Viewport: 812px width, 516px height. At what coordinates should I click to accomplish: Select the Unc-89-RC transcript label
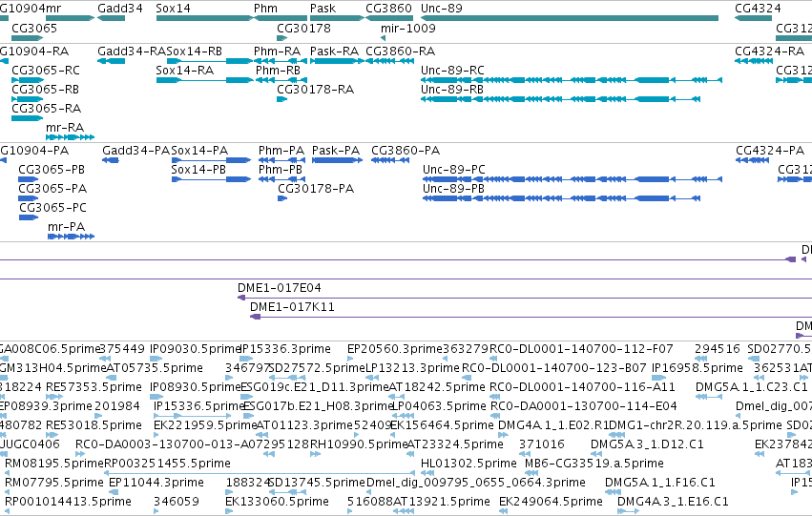(x=452, y=70)
